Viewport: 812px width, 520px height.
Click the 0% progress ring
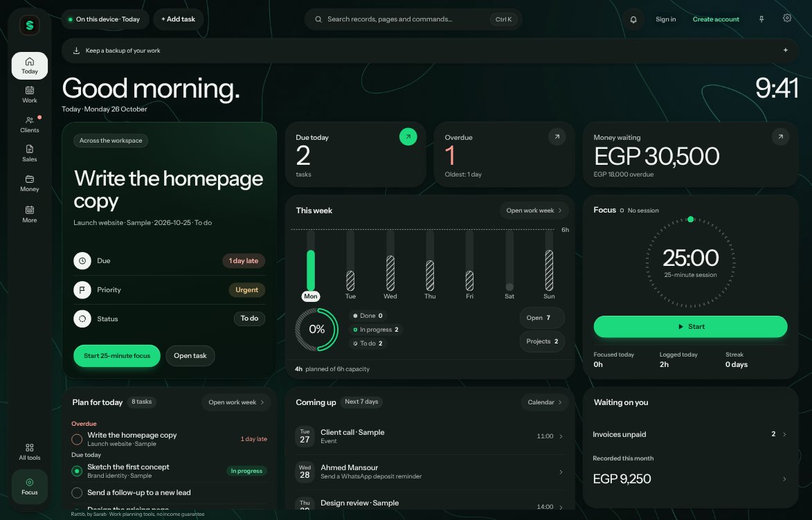coord(316,330)
